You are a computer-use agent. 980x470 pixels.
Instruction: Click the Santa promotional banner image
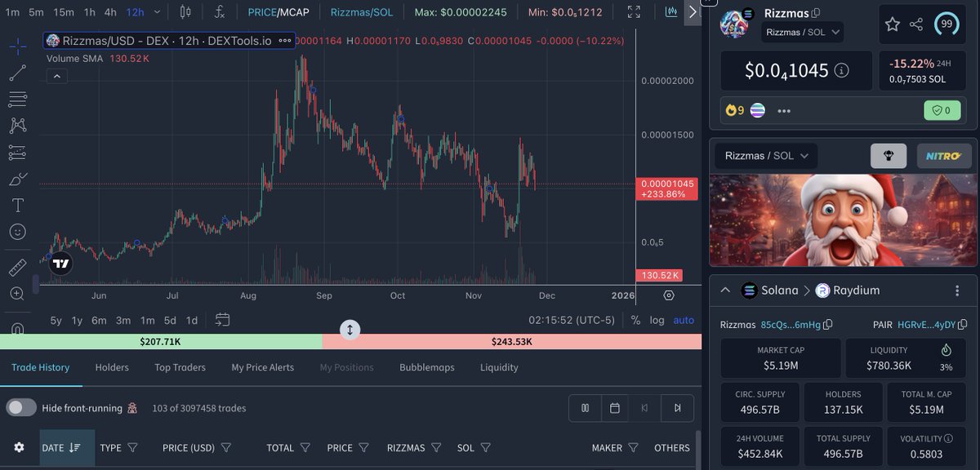pyautogui.click(x=843, y=219)
